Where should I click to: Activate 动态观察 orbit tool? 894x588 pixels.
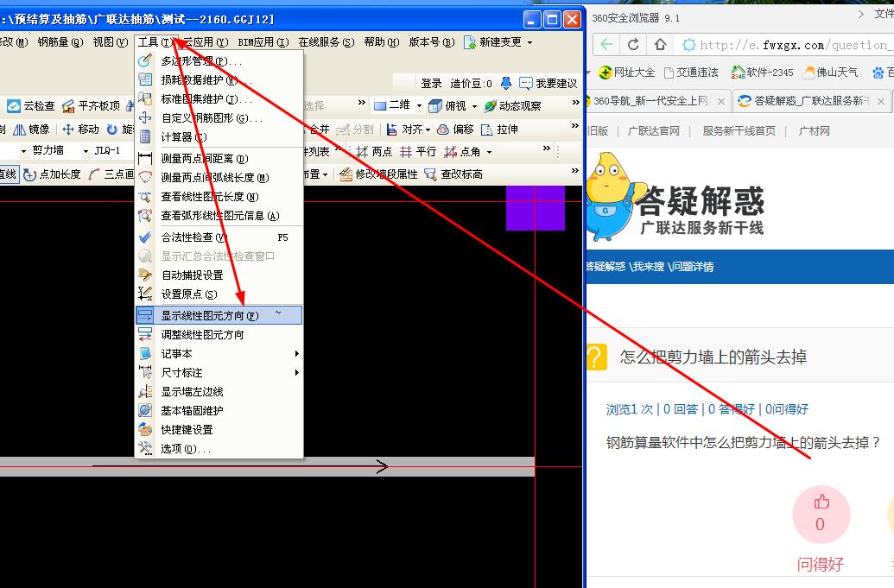click(512, 105)
